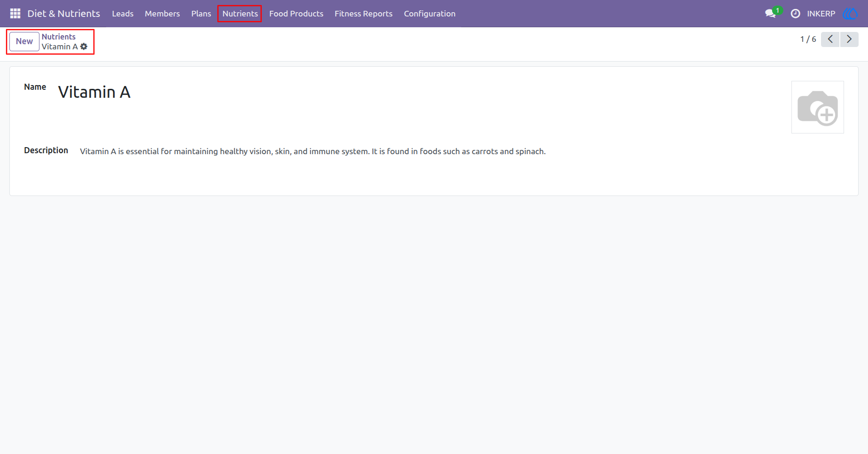868x454 pixels.
Task: Open the Fitness Reports menu
Action: 364,14
